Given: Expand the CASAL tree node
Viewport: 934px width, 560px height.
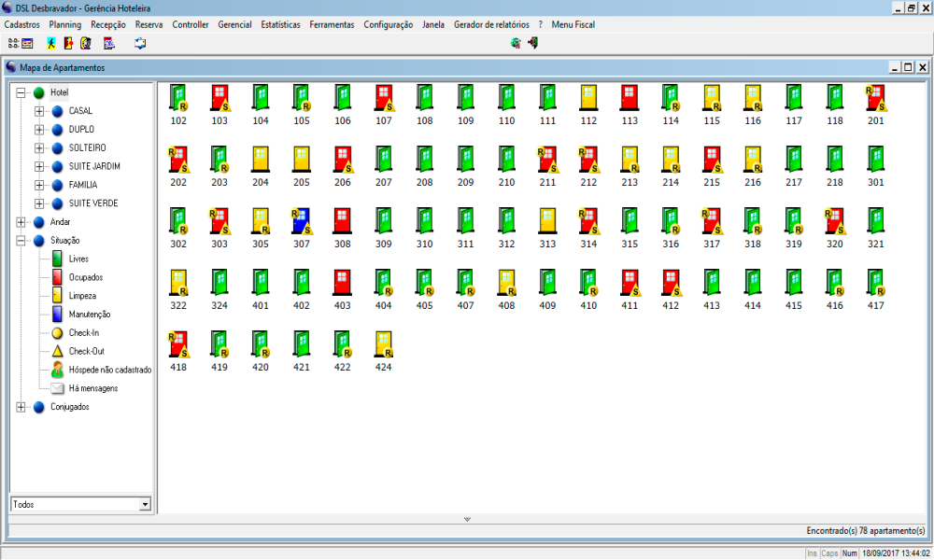Looking at the screenshot, I should click(x=39, y=111).
